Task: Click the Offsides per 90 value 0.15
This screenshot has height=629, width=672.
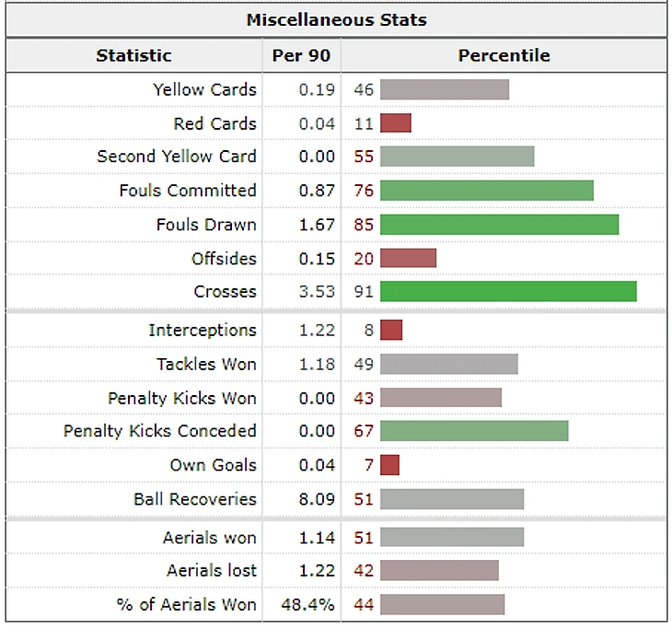Action: (x=317, y=259)
